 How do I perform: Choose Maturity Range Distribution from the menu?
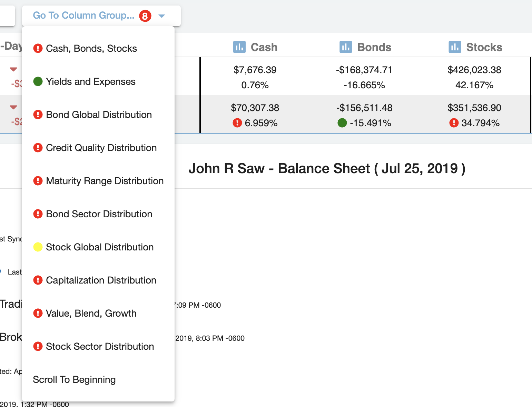point(105,181)
